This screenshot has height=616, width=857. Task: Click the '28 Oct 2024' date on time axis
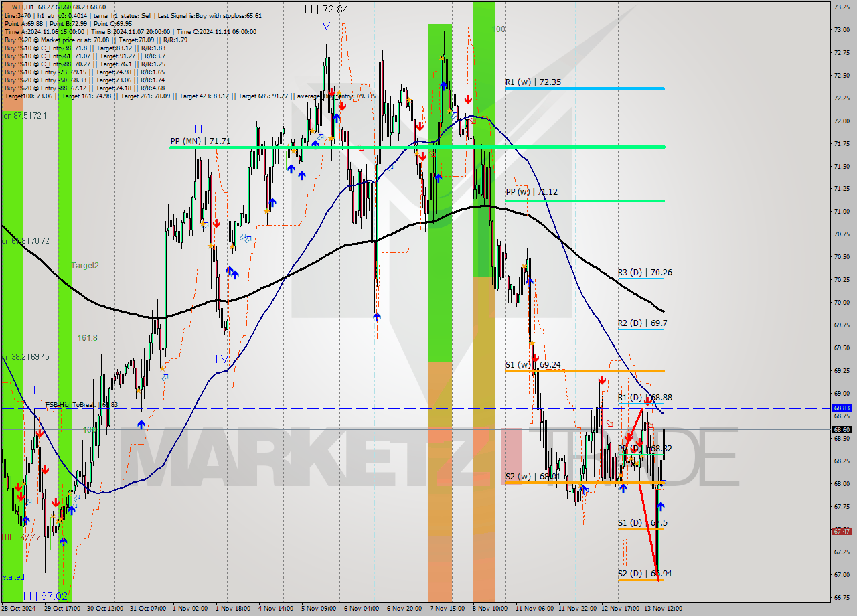tap(18, 609)
